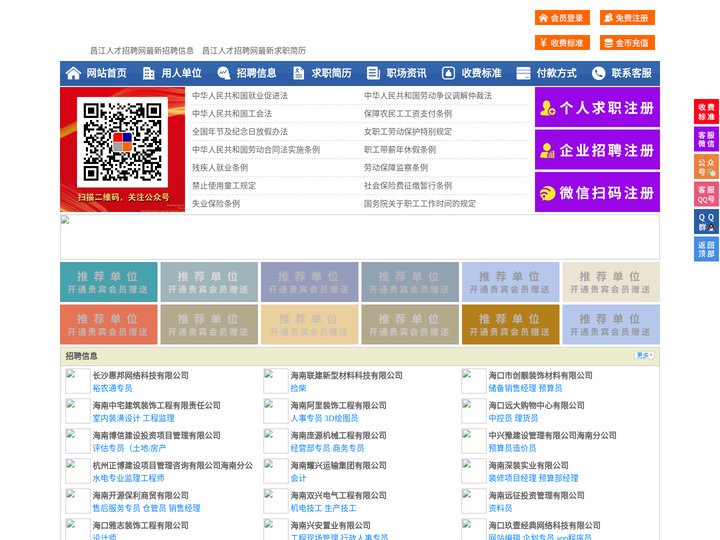Image resolution: width=720 pixels, height=540 pixels.
Task: Open 职场资讯 menu item
Action: coord(406,73)
